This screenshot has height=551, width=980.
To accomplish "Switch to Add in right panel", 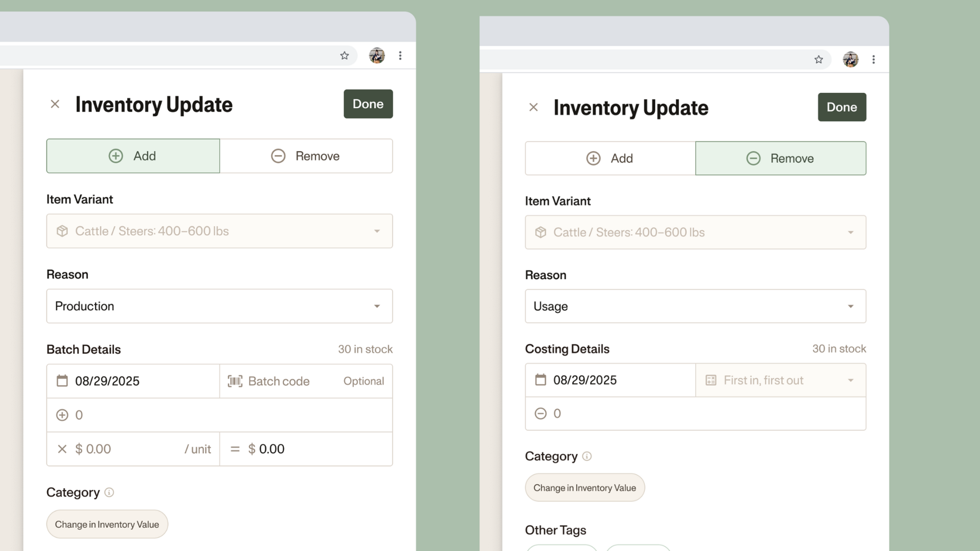I will (610, 158).
